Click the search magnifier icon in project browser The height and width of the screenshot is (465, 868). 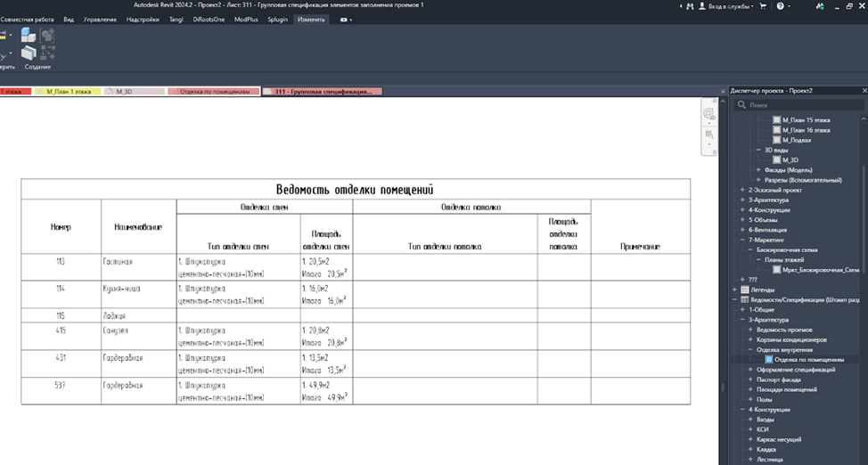pyautogui.click(x=741, y=104)
